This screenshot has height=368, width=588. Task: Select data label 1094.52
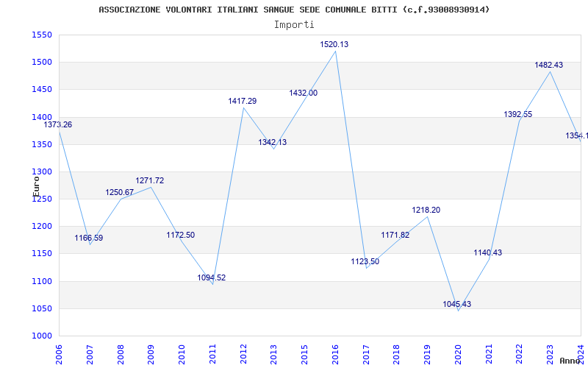212,278
